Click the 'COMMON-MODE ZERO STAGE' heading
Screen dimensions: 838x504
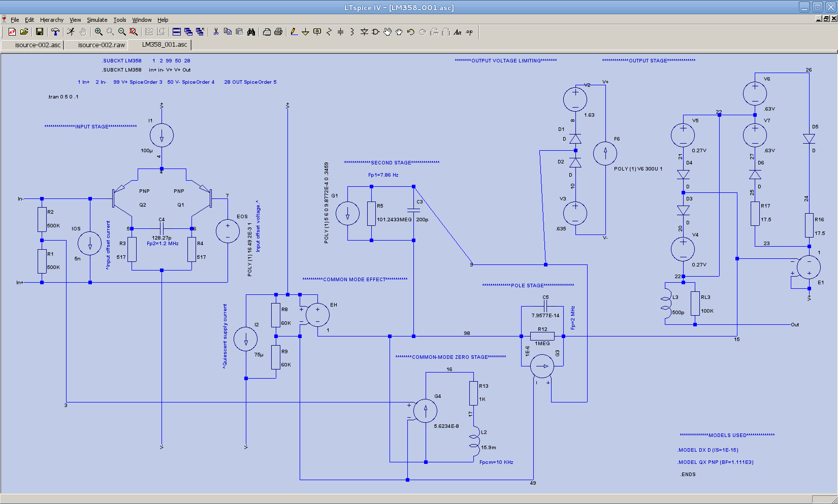[x=450, y=357]
